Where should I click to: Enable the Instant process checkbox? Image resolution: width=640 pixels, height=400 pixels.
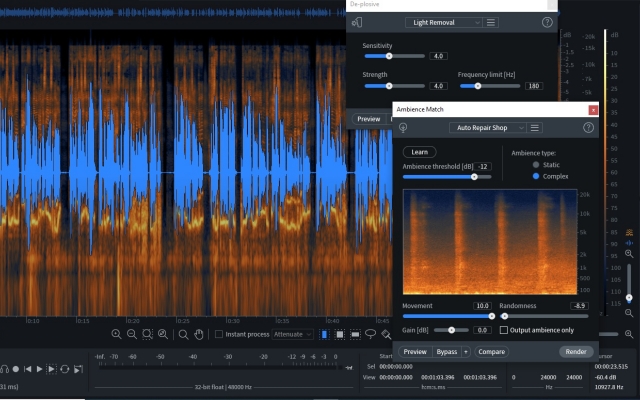219,334
